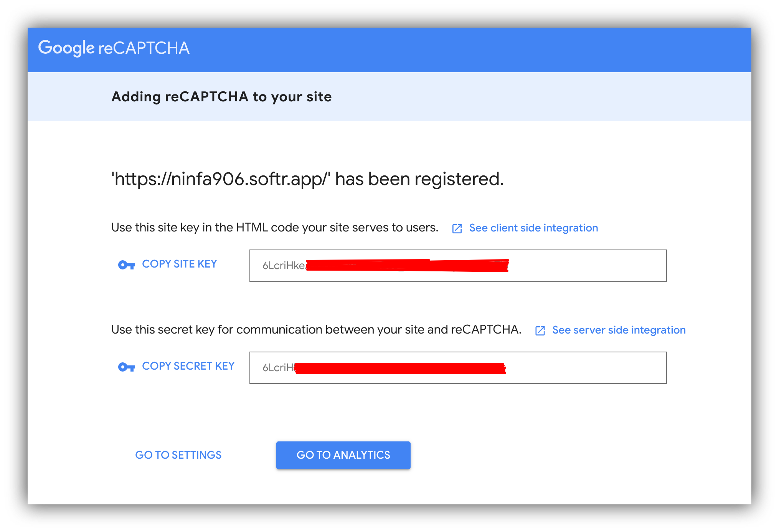Image resolution: width=779 pixels, height=532 pixels.
Task: Select the registered URL 'https://ninfa906.softr.app/'
Action: pyautogui.click(x=221, y=178)
